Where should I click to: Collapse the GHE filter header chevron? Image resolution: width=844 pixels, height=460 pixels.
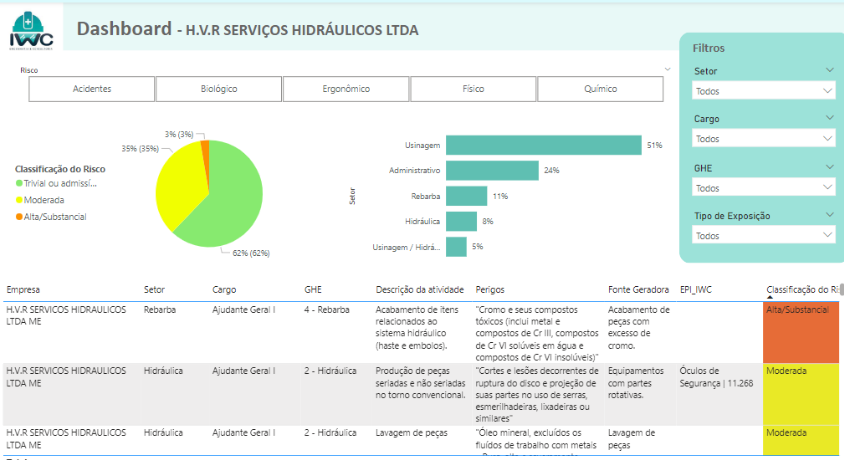[829, 167]
